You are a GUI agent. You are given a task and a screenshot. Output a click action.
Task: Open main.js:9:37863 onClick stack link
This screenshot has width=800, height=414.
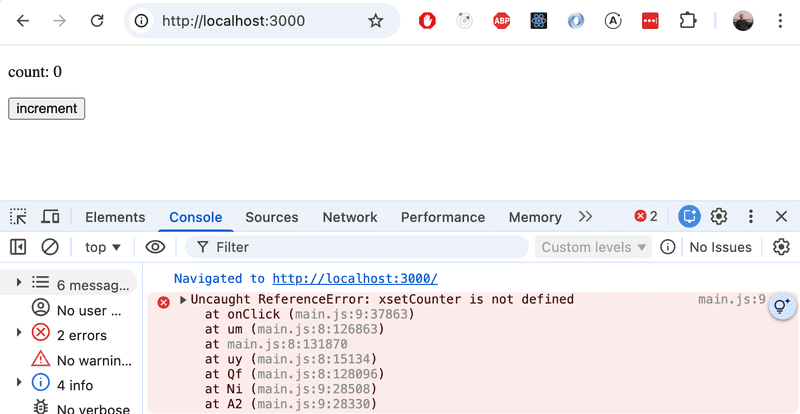[x=352, y=314]
